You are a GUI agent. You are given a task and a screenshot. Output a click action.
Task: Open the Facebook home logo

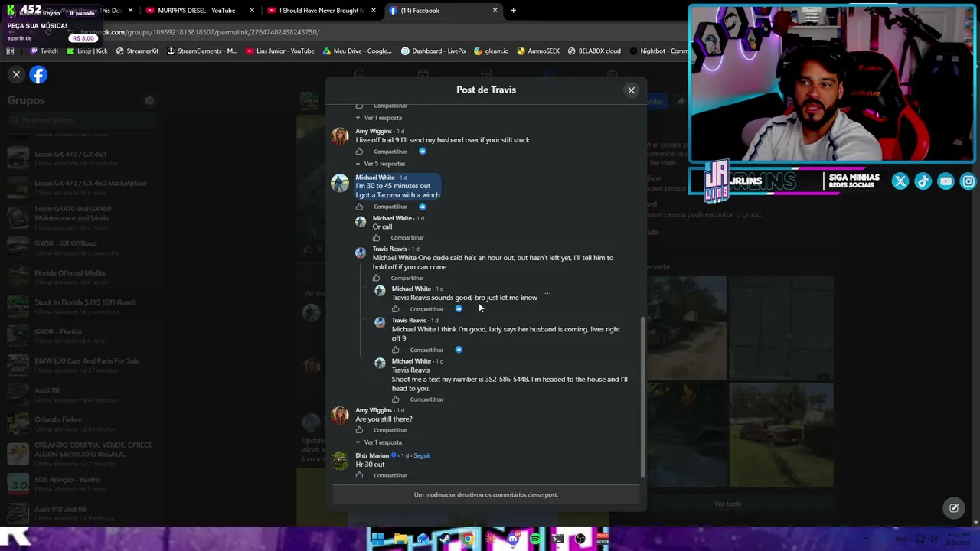point(38,74)
